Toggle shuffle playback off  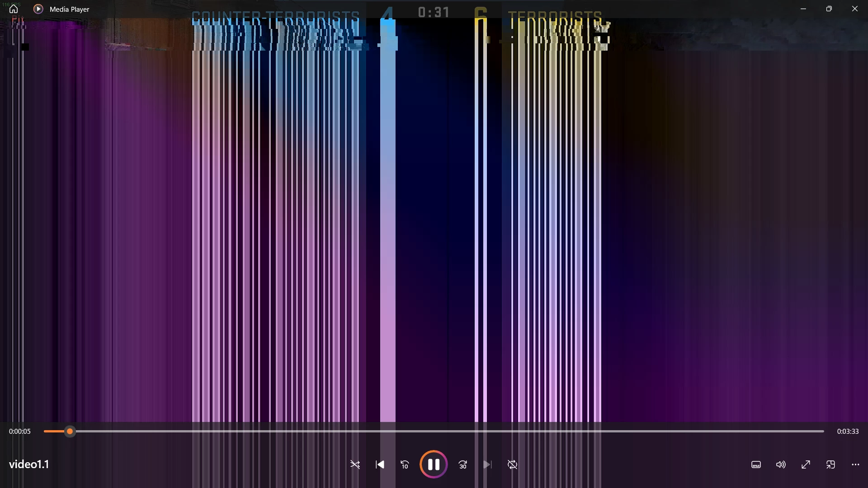click(x=355, y=465)
